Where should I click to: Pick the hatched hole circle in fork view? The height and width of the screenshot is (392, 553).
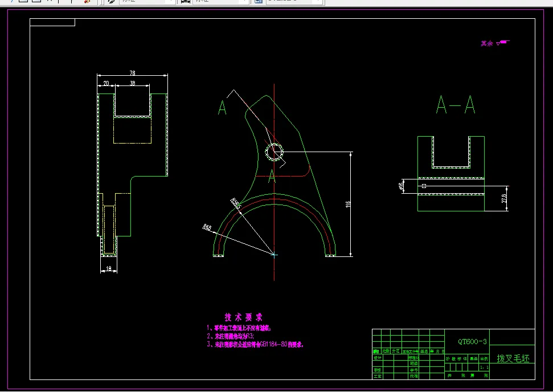274,153
